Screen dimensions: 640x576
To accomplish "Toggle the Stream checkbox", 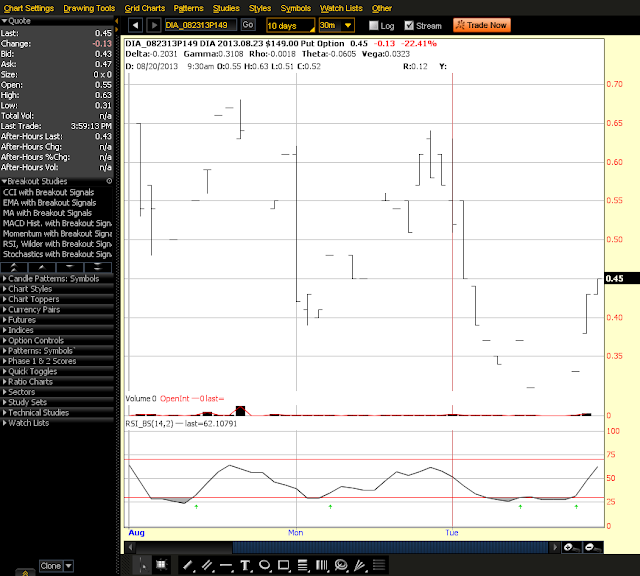I will click(409, 25).
